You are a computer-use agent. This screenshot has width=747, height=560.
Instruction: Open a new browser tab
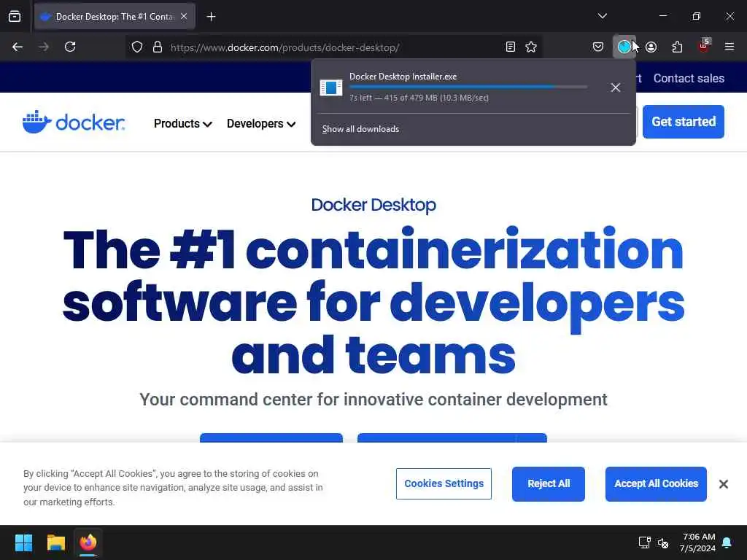pyautogui.click(x=211, y=17)
